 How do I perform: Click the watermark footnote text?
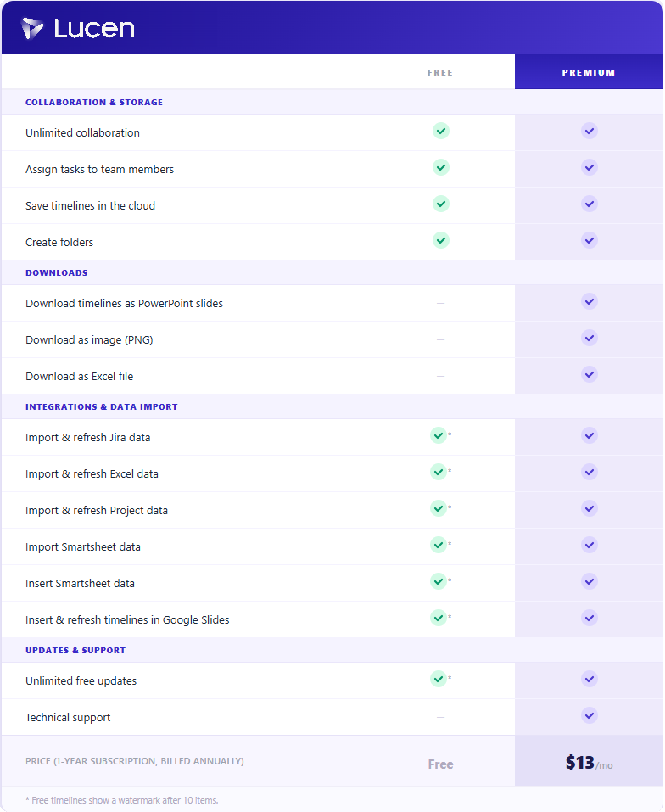click(x=121, y=800)
